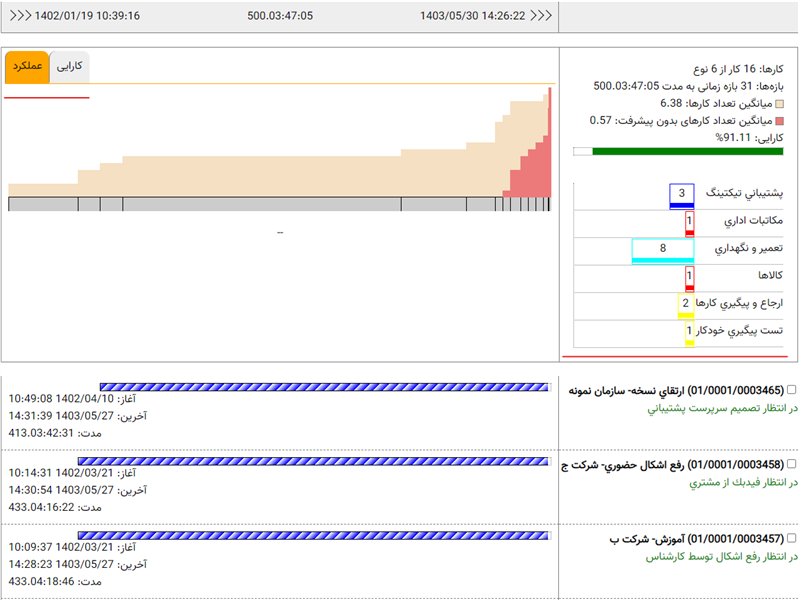
Task: Click the تعمير و نگهداري cyan bar showing 8
Action: click(x=663, y=250)
